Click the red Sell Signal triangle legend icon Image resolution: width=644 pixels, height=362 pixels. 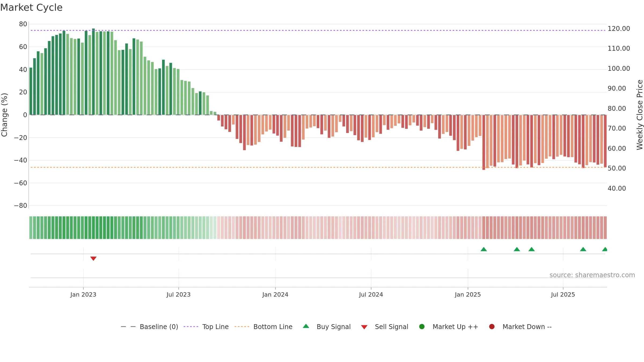point(364,327)
